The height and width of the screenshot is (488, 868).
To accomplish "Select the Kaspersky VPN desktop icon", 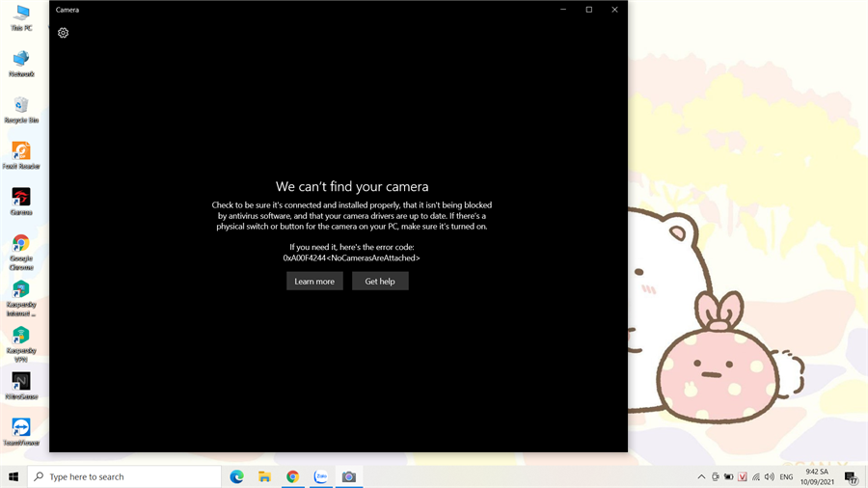I will pos(21,338).
